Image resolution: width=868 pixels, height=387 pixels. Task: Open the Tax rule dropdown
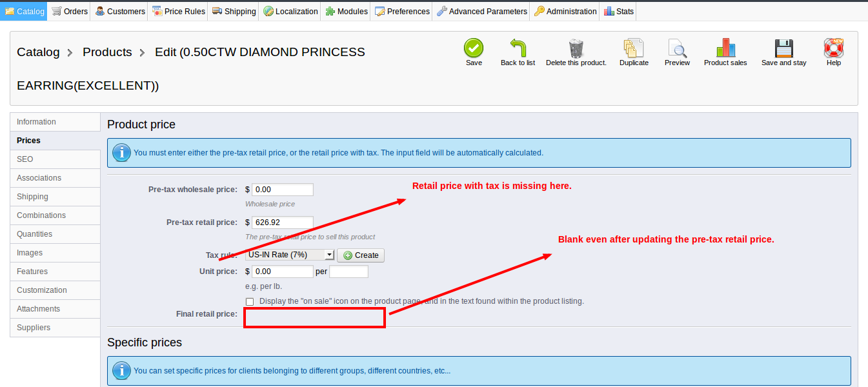coord(290,255)
